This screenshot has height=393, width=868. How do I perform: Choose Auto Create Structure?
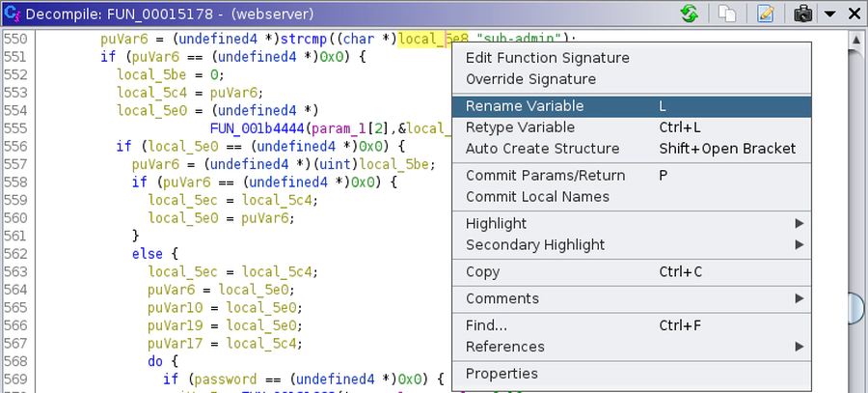coord(542,149)
